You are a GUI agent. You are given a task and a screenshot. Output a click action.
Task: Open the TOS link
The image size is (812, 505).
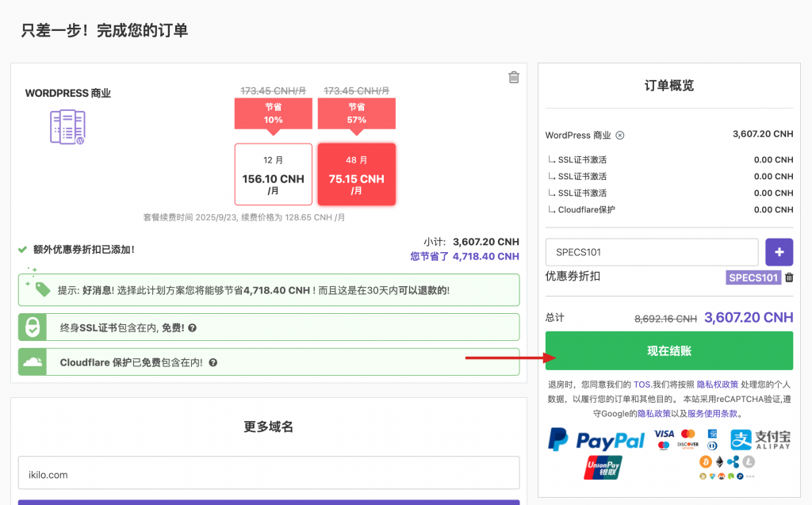click(x=642, y=384)
